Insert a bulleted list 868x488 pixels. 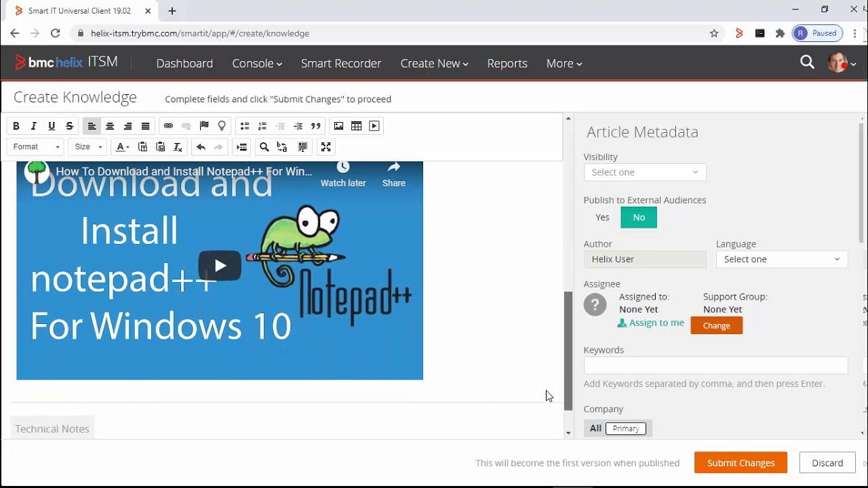click(245, 126)
